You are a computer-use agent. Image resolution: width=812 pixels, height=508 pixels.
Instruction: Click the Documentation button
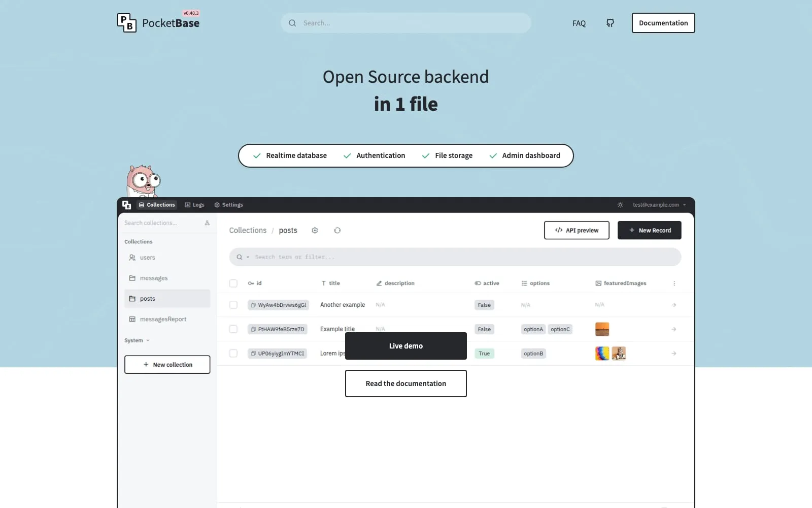coord(663,23)
